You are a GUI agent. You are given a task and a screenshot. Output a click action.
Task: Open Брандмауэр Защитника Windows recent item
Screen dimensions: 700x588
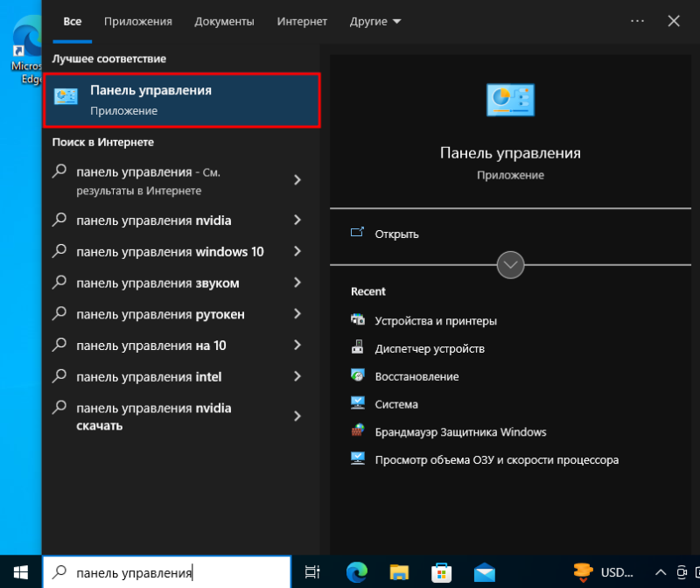click(460, 431)
